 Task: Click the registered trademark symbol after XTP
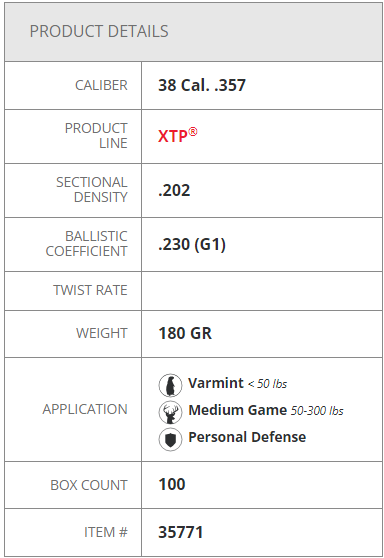pyautogui.click(x=193, y=132)
